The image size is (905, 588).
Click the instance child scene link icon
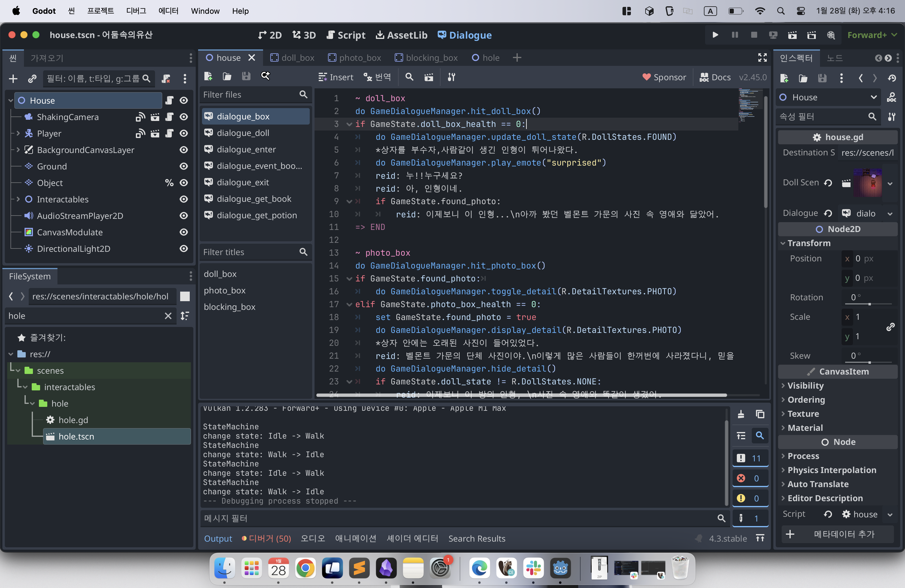click(x=32, y=78)
